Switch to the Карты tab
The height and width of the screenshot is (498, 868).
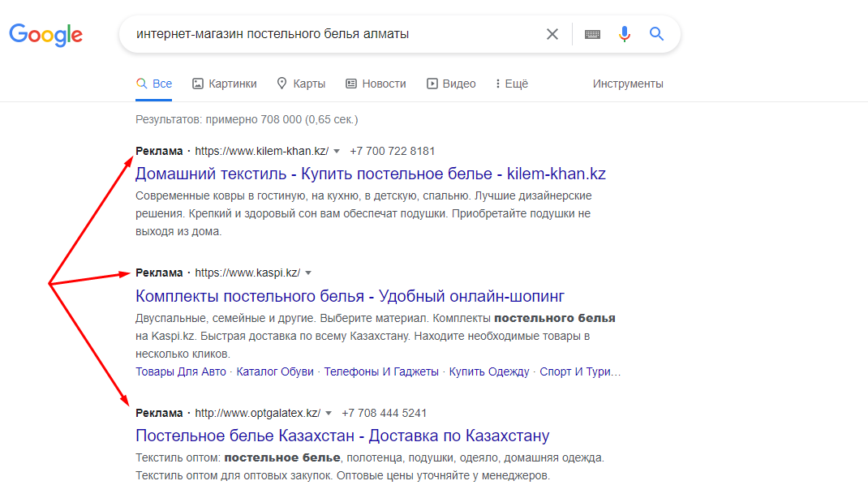[x=301, y=84]
